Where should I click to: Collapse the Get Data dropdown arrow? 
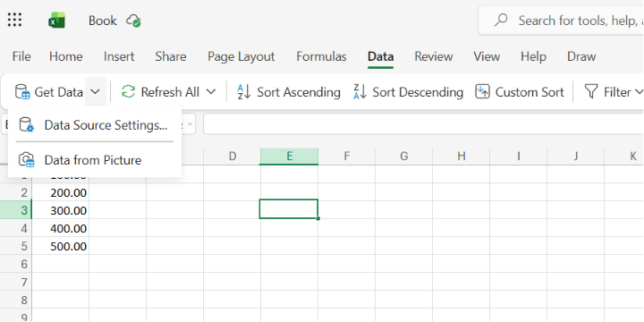(96, 91)
